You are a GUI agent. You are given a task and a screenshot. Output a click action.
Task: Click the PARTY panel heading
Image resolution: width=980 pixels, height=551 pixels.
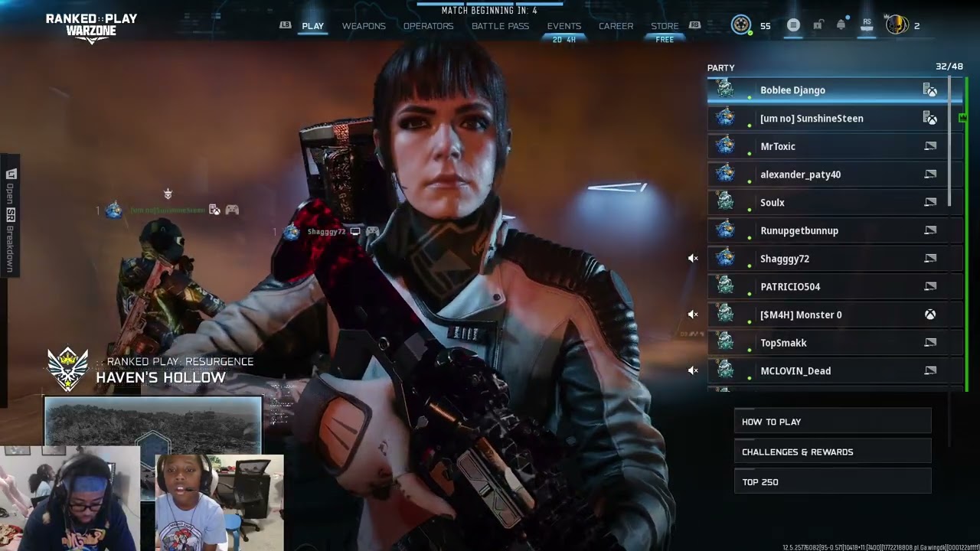click(720, 68)
